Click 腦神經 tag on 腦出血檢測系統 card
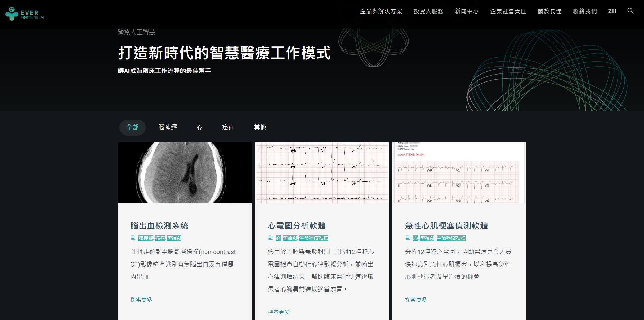This screenshot has height=320, width=644. click(146, 238)
